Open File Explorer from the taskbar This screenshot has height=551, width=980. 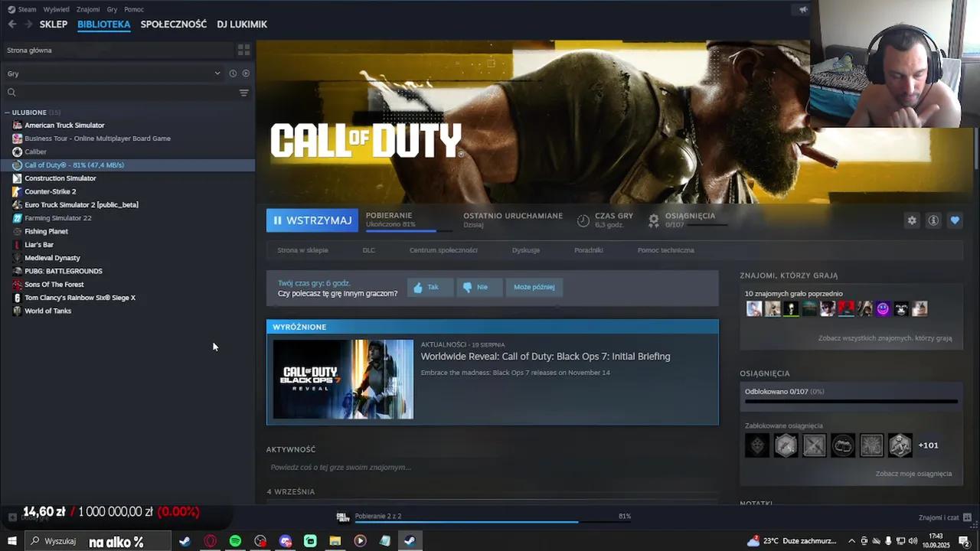[335, 541]
